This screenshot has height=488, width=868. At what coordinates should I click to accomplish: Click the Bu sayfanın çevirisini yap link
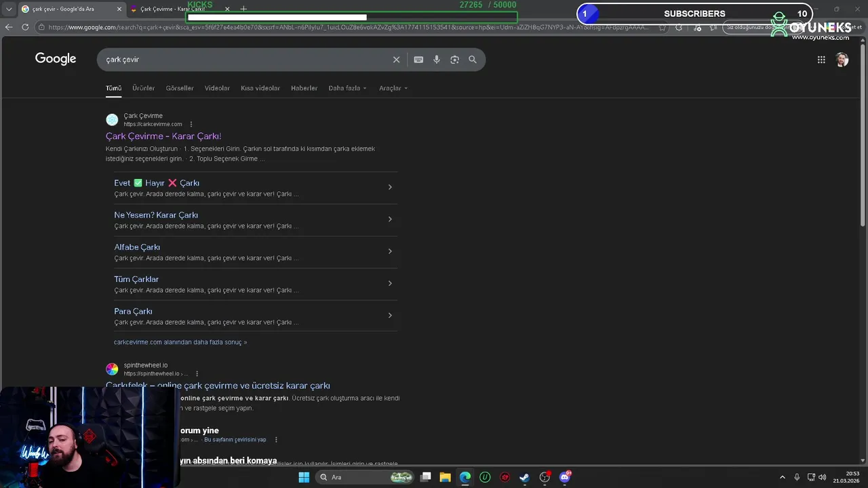pyautogui.click(x=235, y=440)
